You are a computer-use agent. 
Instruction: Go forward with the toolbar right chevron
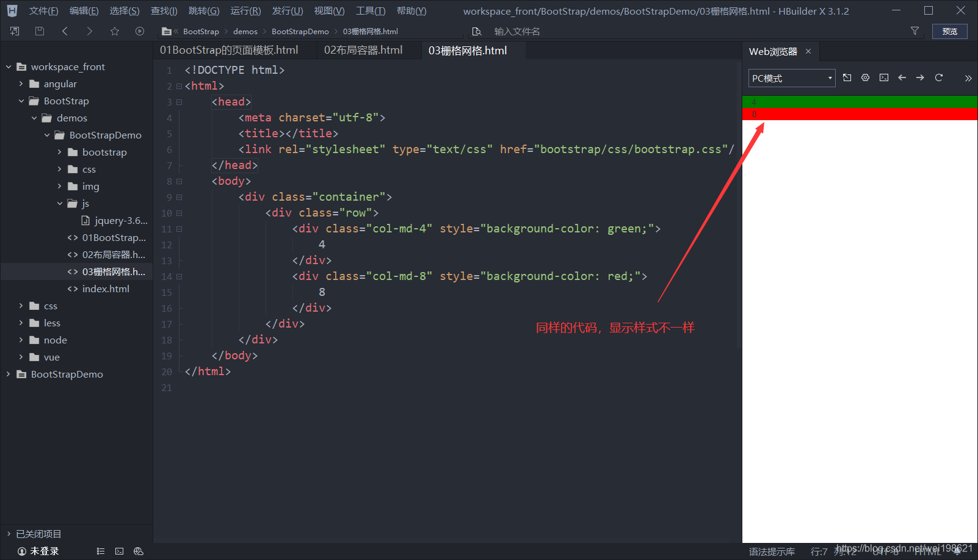pos(90,31)
